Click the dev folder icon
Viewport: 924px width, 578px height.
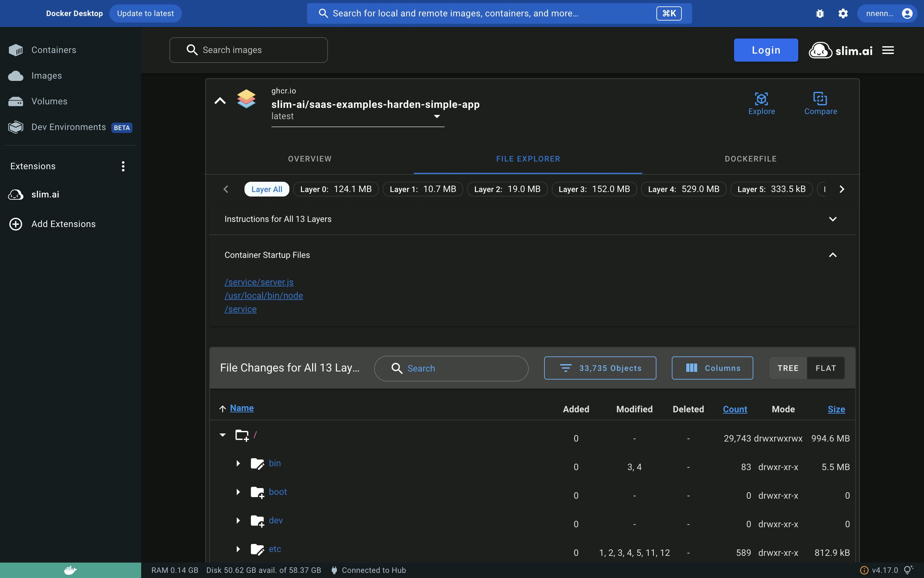point(257,521)
